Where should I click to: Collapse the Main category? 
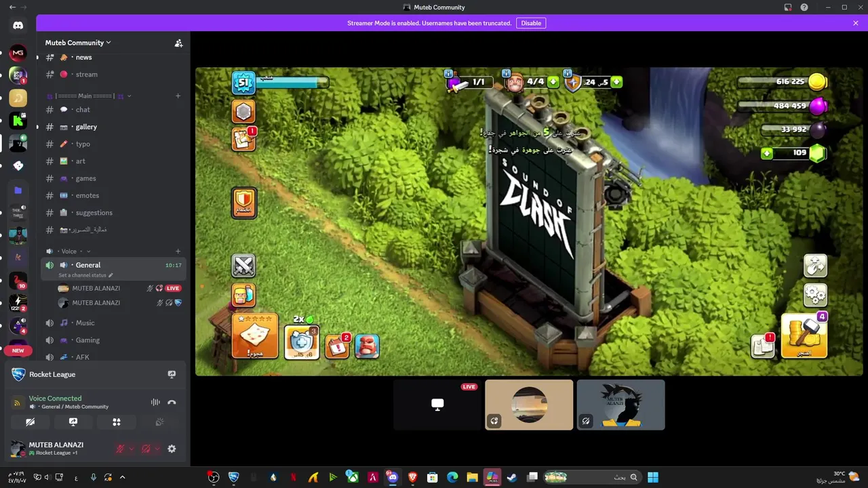(88, 96)
